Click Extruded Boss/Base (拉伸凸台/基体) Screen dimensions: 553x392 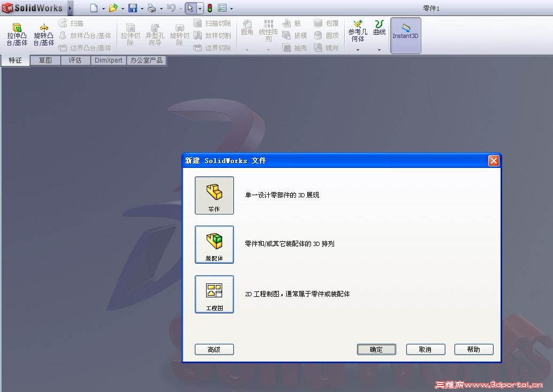coord(17,35)
